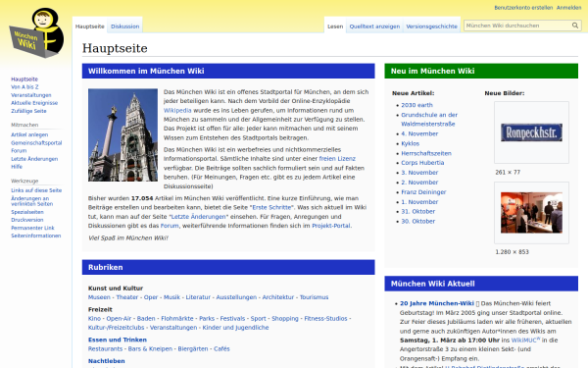Open the 30. Oktober article
Viewport: 588px width, 368px height.
pos(417,221)
